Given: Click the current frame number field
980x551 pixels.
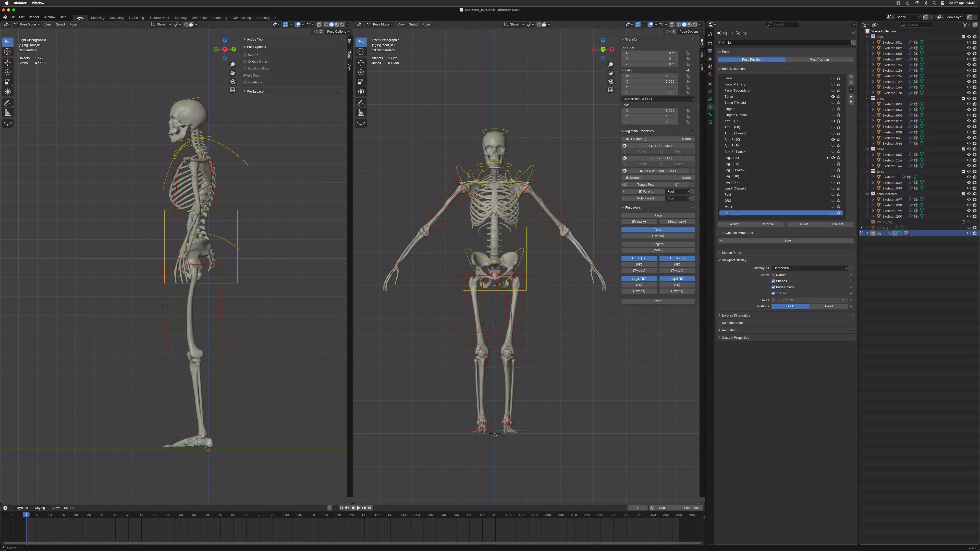Looking at the screenshot, I should (637, 508).
